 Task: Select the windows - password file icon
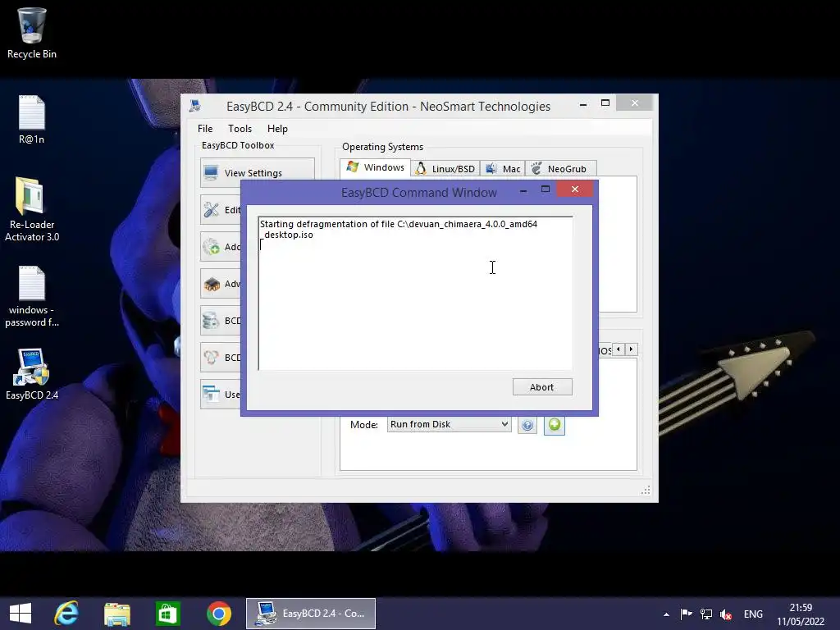[32, 296]
